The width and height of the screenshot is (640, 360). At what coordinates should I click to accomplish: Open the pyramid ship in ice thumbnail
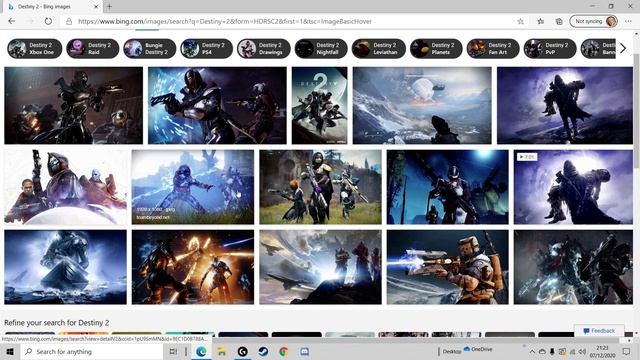[65, 267]
